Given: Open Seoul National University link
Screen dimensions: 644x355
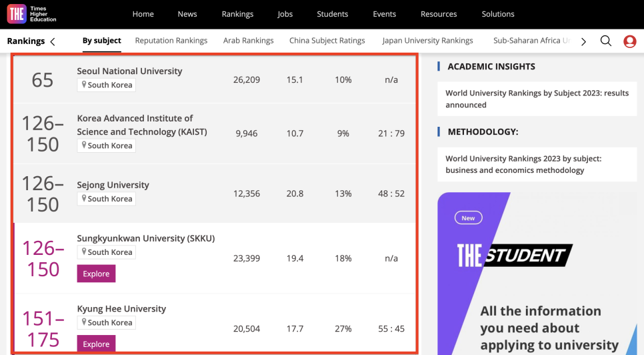Looking at the screenshot, I should point(129,71).
